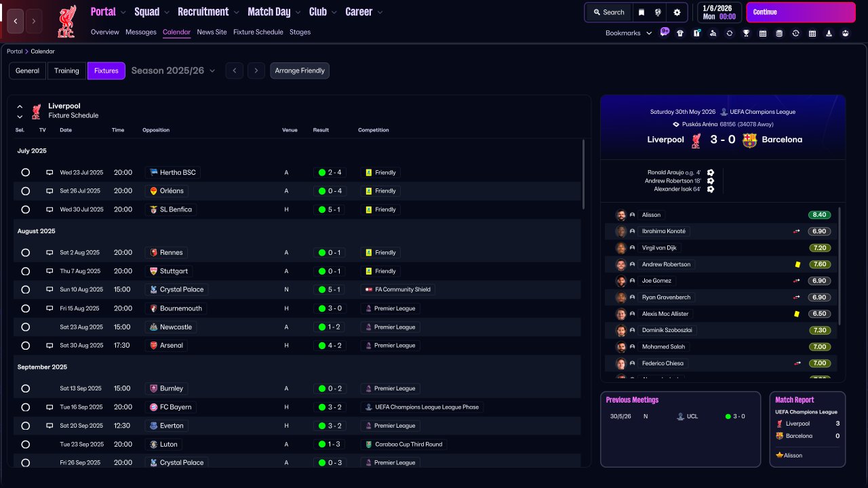Click Alisson's 8.40 match rating
Image resolution: width=868 pixels, height=488 pixels.
coord(819,215)
